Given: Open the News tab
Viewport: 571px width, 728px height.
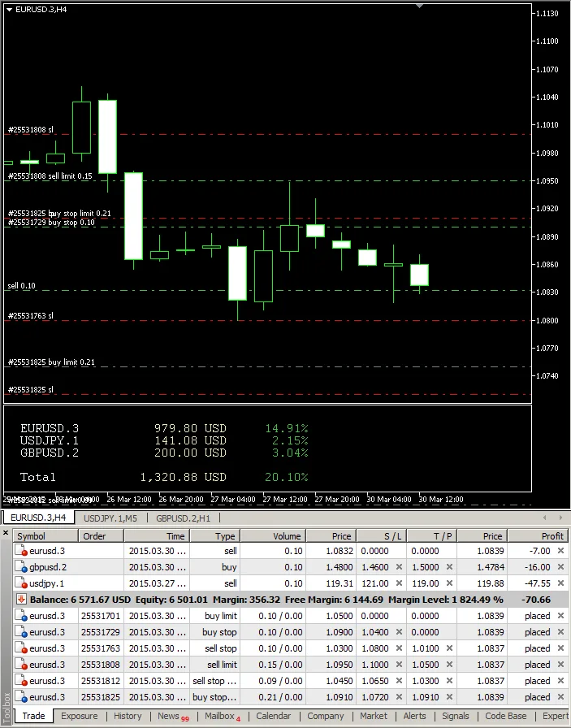Looking at the screenshot, I should [173, 716].
